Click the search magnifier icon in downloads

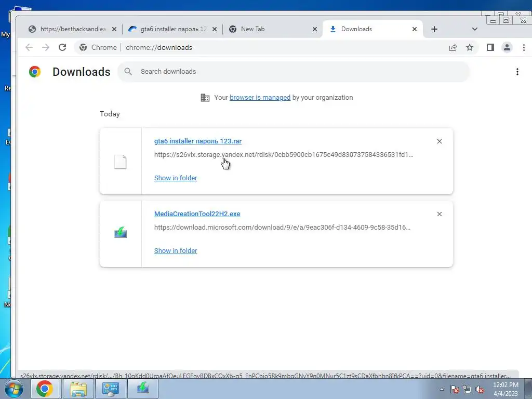(128, 72)
